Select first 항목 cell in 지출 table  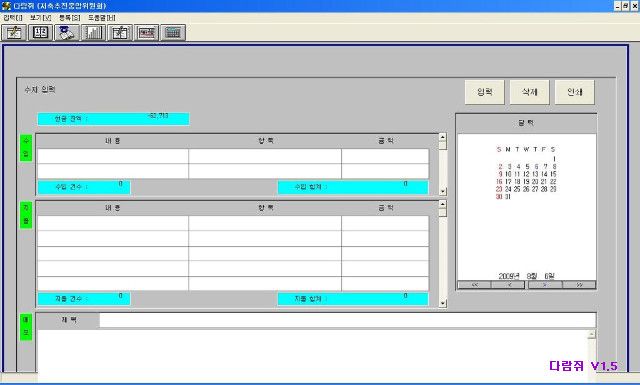coord(265,223)
